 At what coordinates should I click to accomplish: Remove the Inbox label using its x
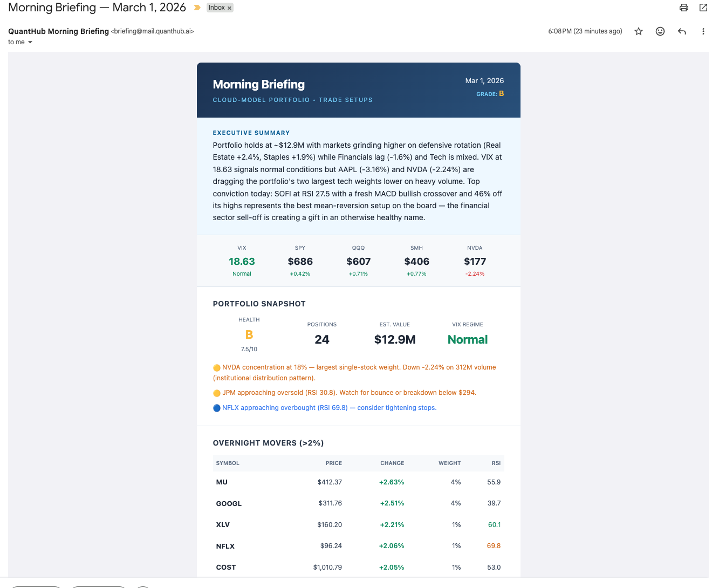pos(229,8)
